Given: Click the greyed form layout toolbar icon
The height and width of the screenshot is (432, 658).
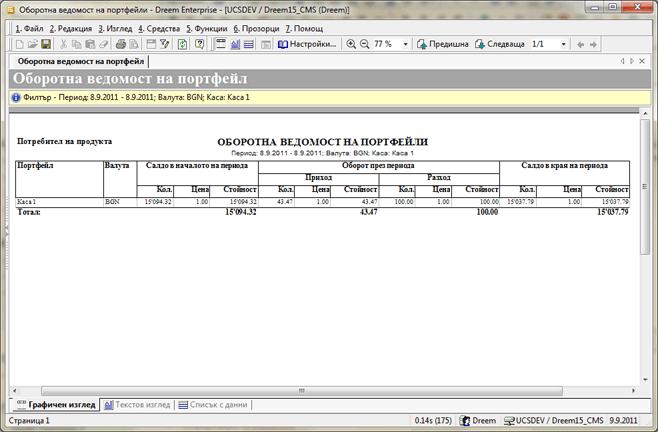Looking at the screenshot, I should [x=266, y=44].
